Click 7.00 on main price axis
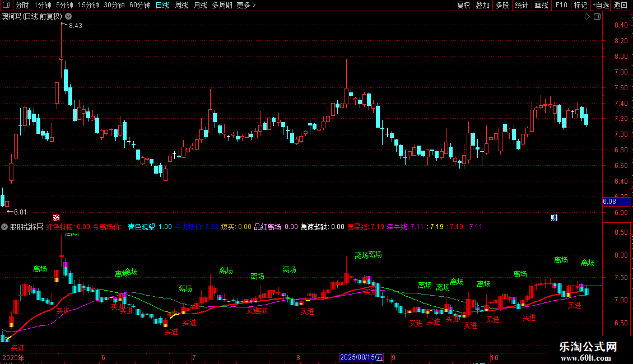This screenshot has height=364, width=633. [621, 134]
